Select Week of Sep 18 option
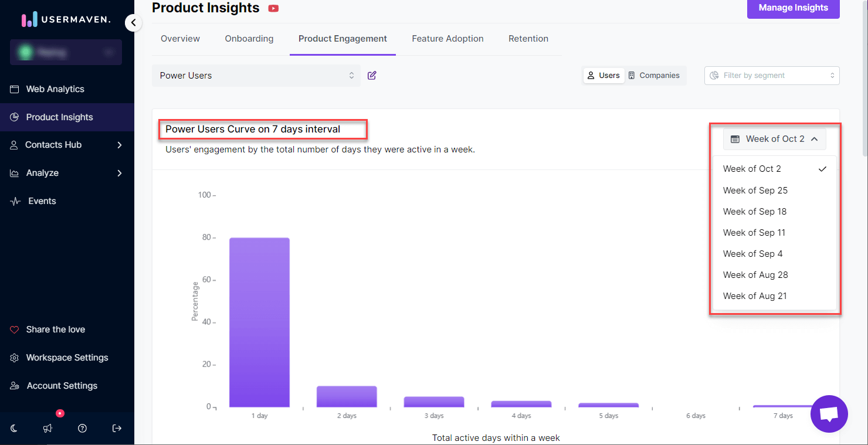The image size is (868, 445). click(755, 212)
